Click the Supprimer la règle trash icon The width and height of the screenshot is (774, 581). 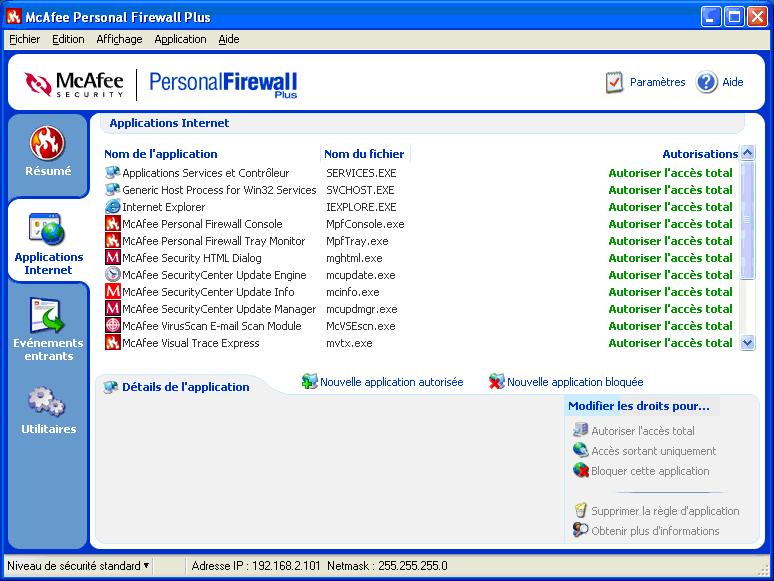point(580,510)
